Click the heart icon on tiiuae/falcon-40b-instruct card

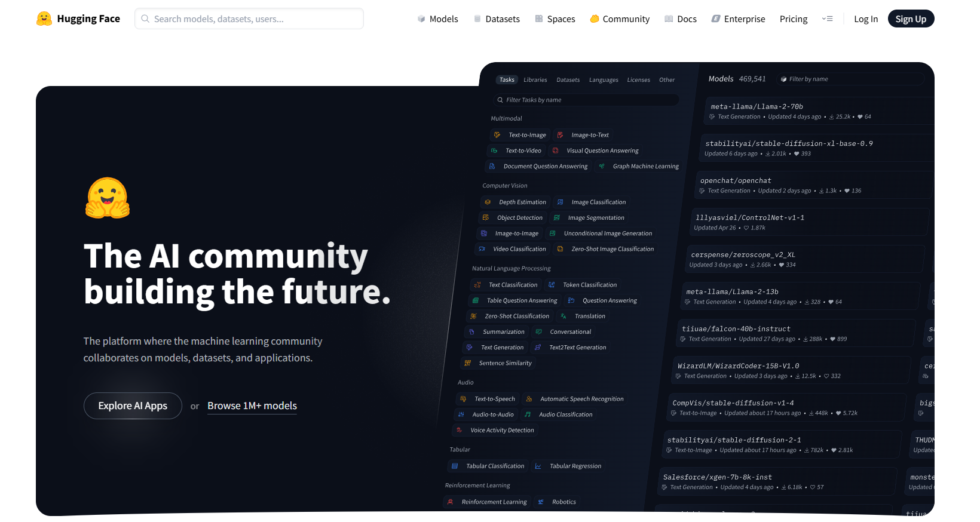(832, 339)
